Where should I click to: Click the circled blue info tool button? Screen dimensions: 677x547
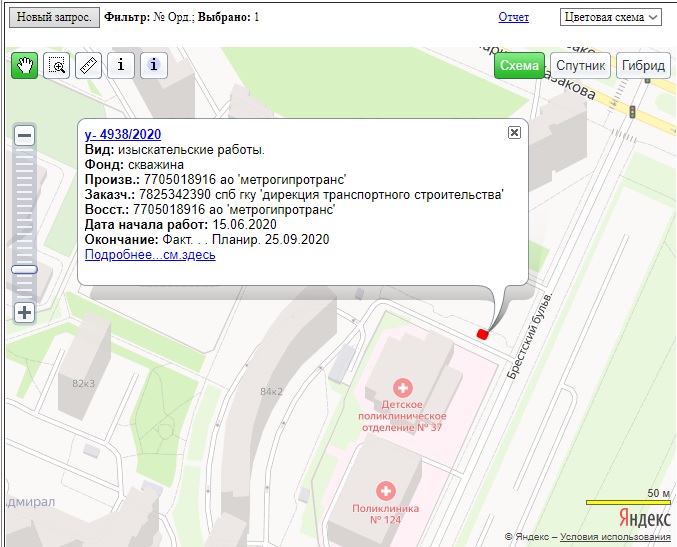click(x=153, y=66)
